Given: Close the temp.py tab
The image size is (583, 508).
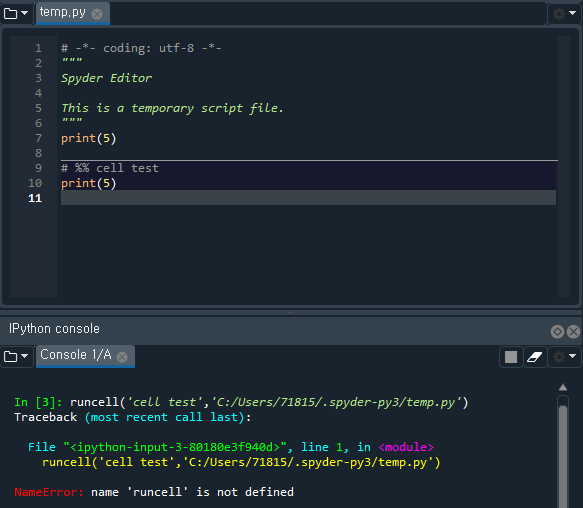Looking at the screenshot, I should [x=97, y=14].
